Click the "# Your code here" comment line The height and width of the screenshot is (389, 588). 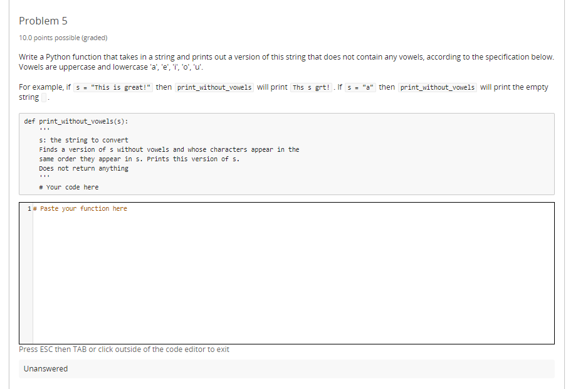[68, 187]
